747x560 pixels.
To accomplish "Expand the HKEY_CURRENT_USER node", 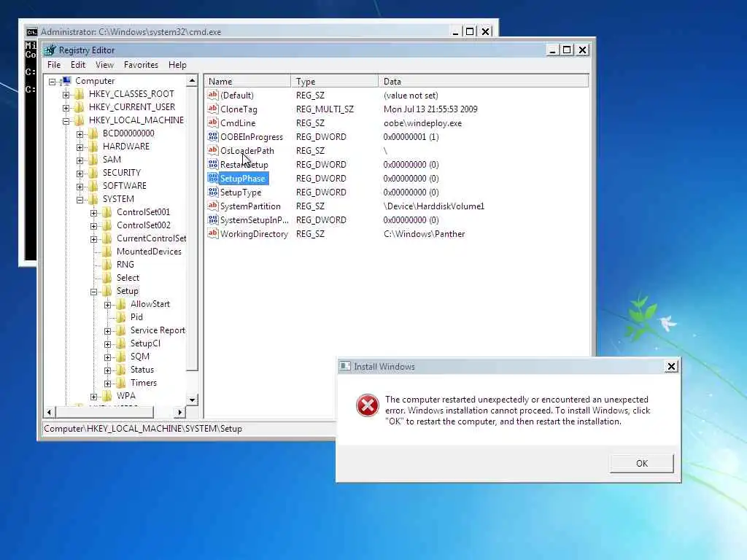I will (x=66, y=108).
